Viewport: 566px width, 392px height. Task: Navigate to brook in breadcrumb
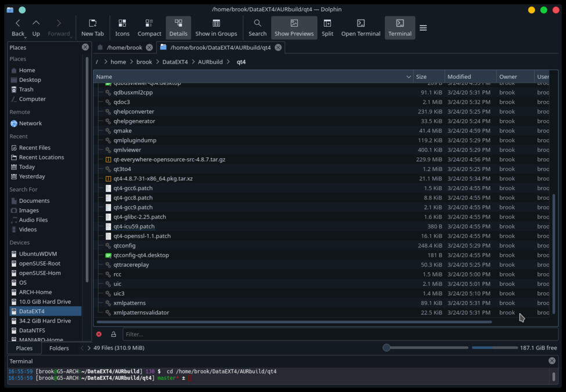click(144, 62)
